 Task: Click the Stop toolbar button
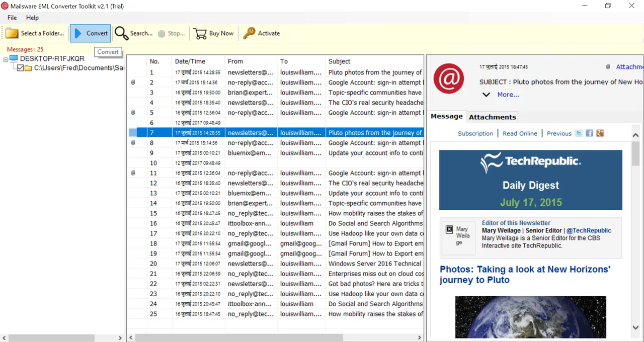(171, 33)
